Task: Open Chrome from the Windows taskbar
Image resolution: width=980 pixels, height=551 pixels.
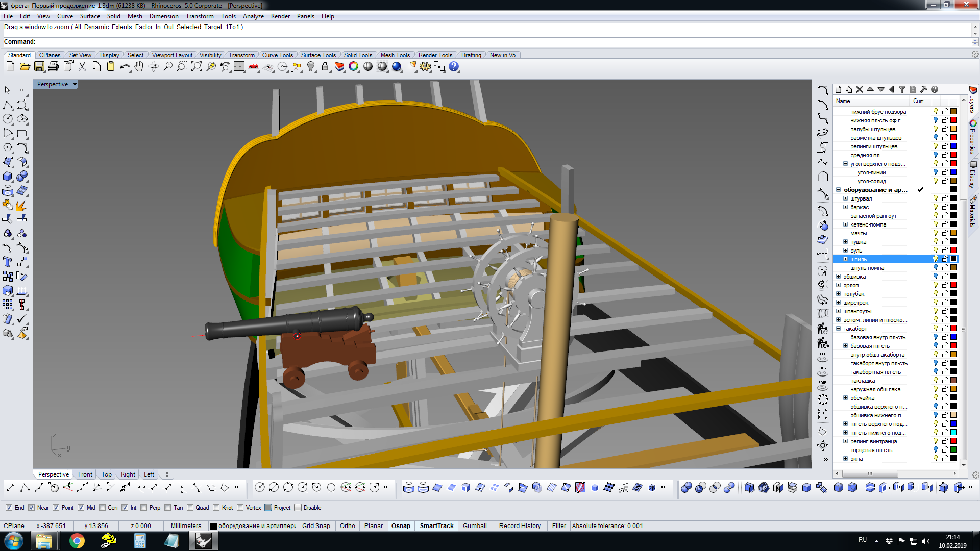Action: tap(77, 541)
